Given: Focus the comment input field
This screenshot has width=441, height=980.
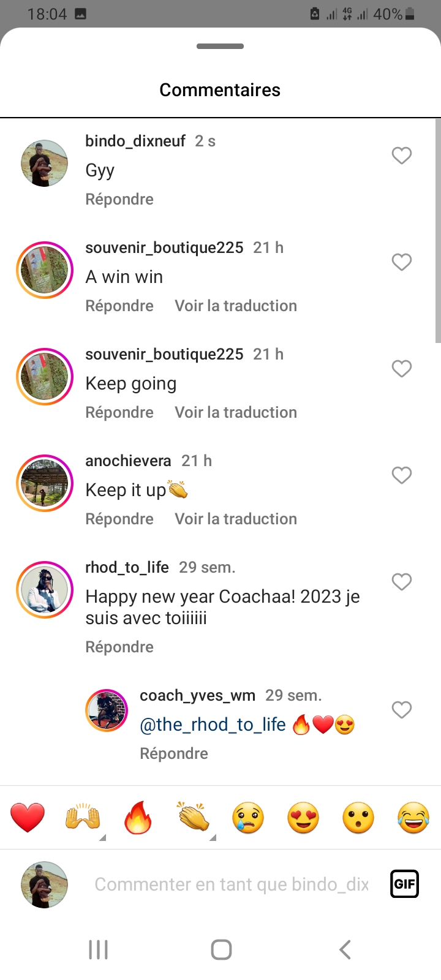Looking at the screenshot, I should [232, 884].
